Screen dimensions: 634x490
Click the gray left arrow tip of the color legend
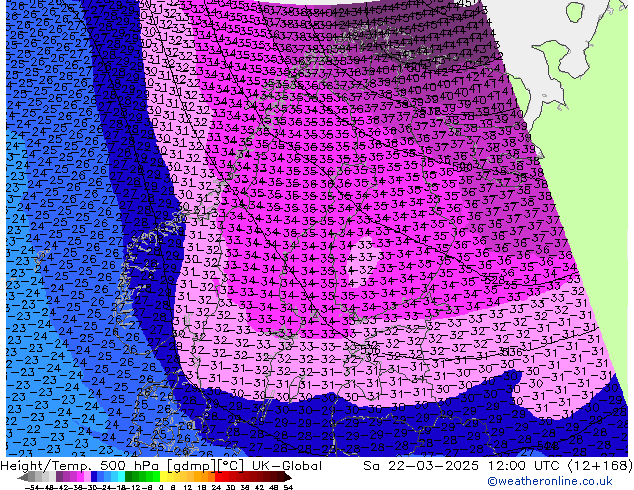(x=22, y=478)
